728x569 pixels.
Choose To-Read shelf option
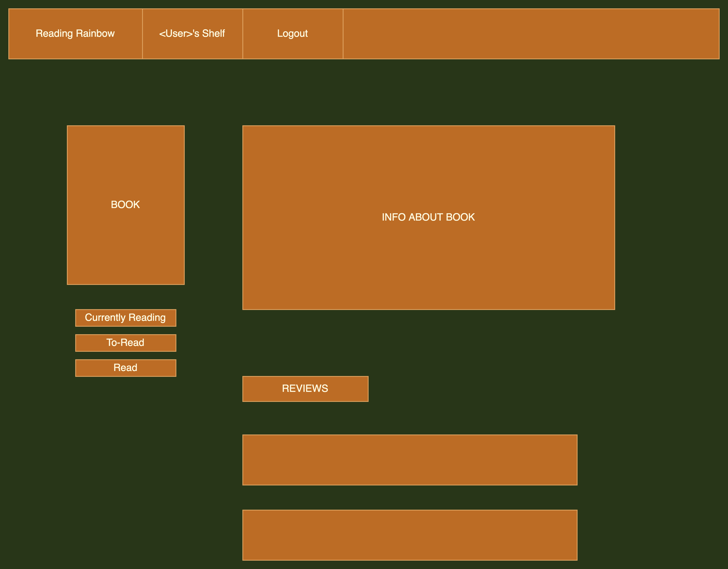126,343
